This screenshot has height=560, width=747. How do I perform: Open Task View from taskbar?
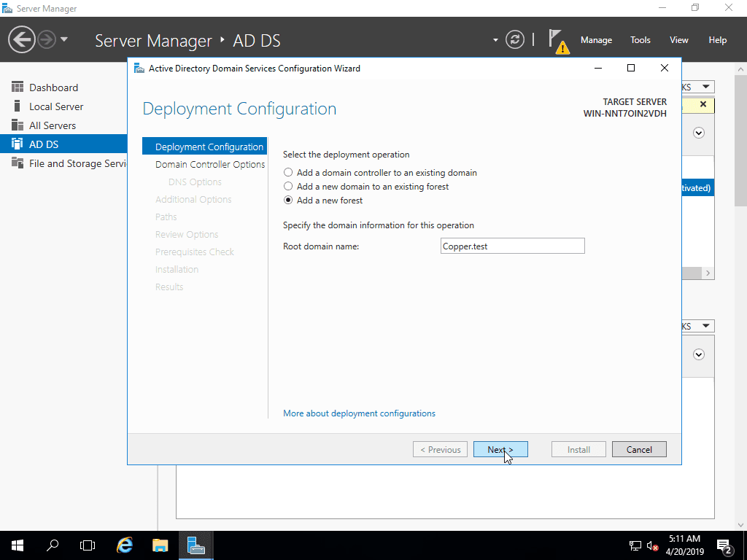pos(88,545)
